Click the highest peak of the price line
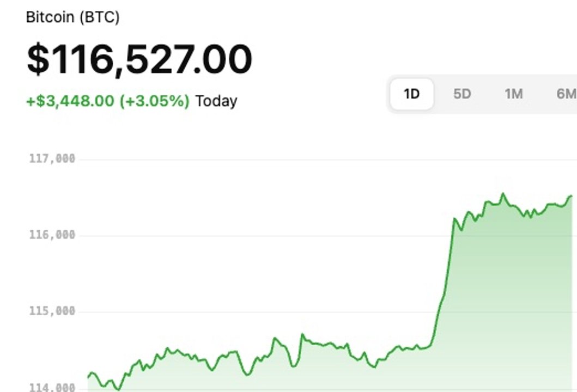Image resolution: width=577 pixels, height=392 pixels. click(x=503, y=193)
